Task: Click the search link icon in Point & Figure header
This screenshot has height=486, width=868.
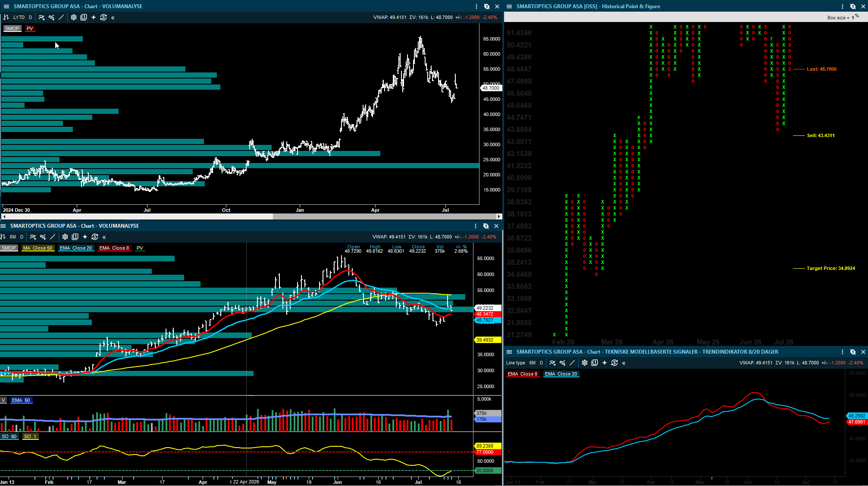Action: [852, 6]
